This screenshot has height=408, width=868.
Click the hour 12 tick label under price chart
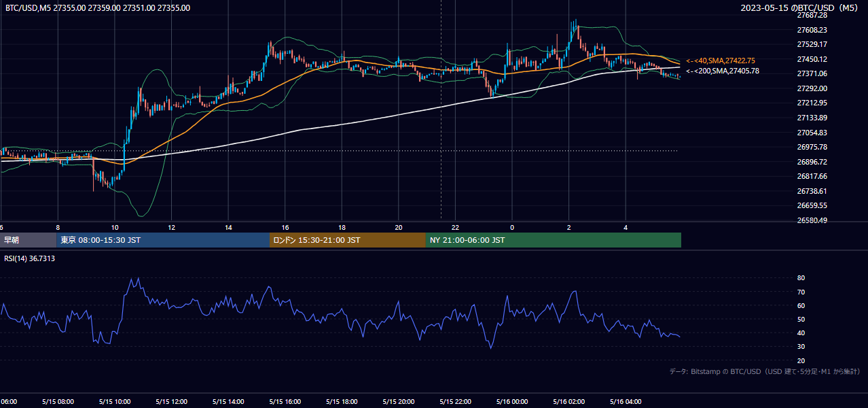click(171, 227)
